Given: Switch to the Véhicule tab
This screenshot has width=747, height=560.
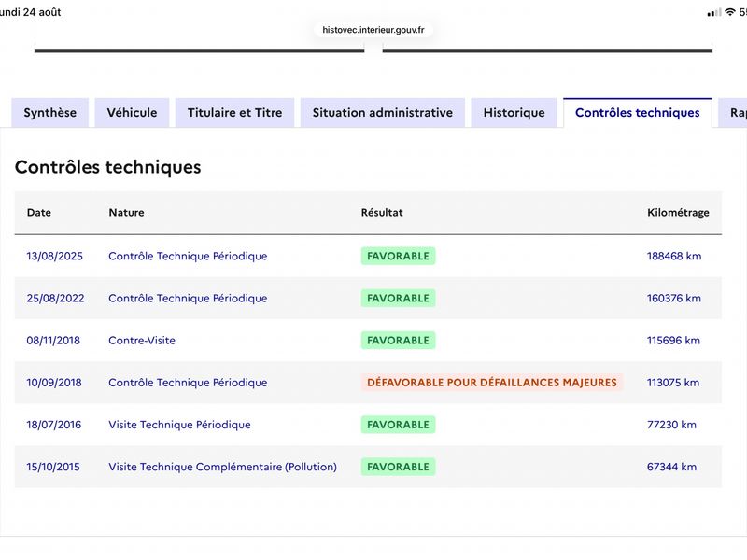Looking at the screenshot, I should 132,113.
